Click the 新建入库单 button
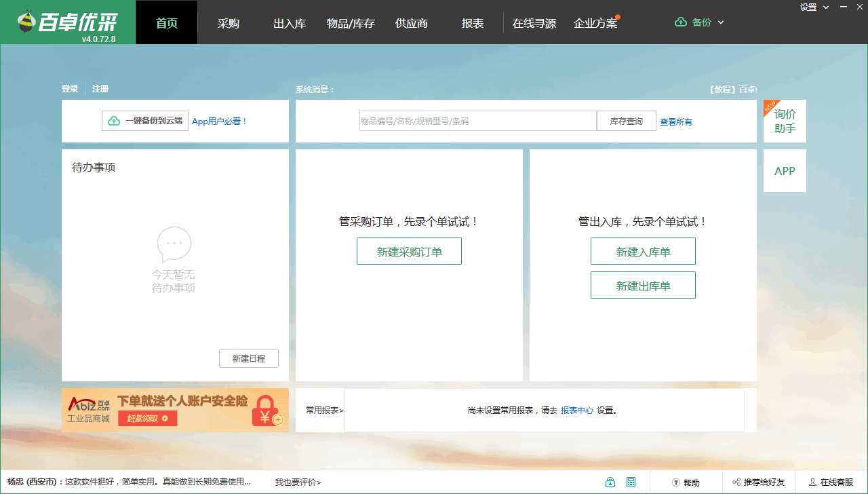Screen dimensions: 868x494 point(643,252)
